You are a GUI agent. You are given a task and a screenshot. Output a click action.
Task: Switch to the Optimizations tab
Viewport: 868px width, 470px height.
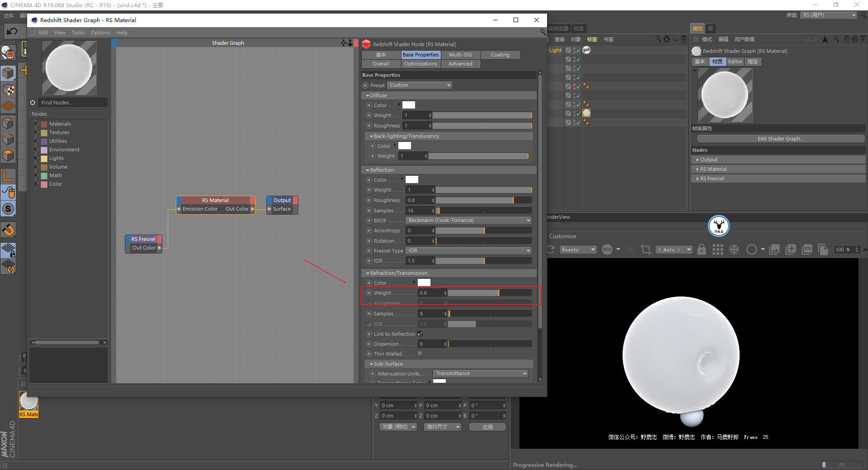point(420,64)
